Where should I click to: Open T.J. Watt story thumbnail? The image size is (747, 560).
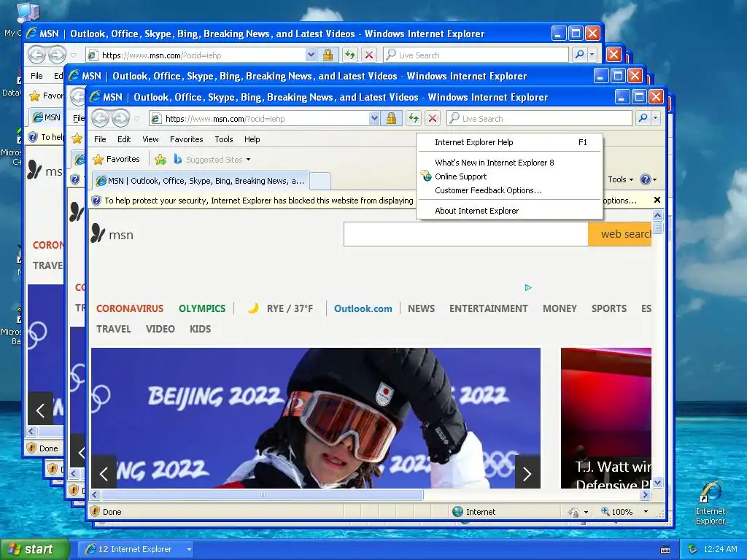(606, 418)
